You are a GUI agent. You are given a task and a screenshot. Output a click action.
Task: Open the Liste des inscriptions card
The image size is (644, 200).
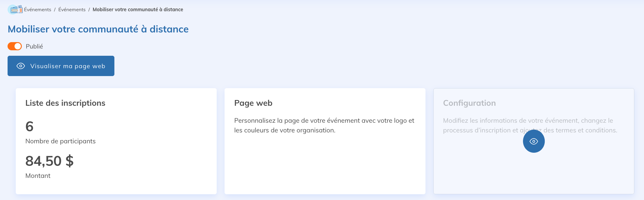point(116,141)
